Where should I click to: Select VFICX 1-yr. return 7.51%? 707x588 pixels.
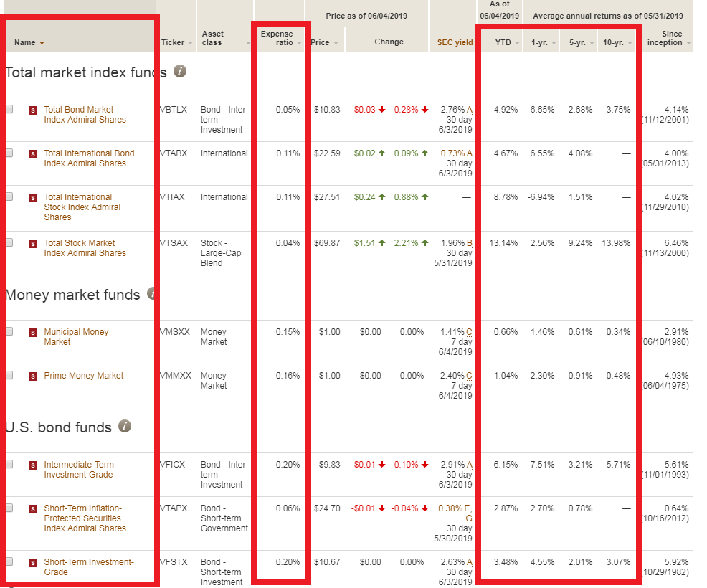click(542, 464)
